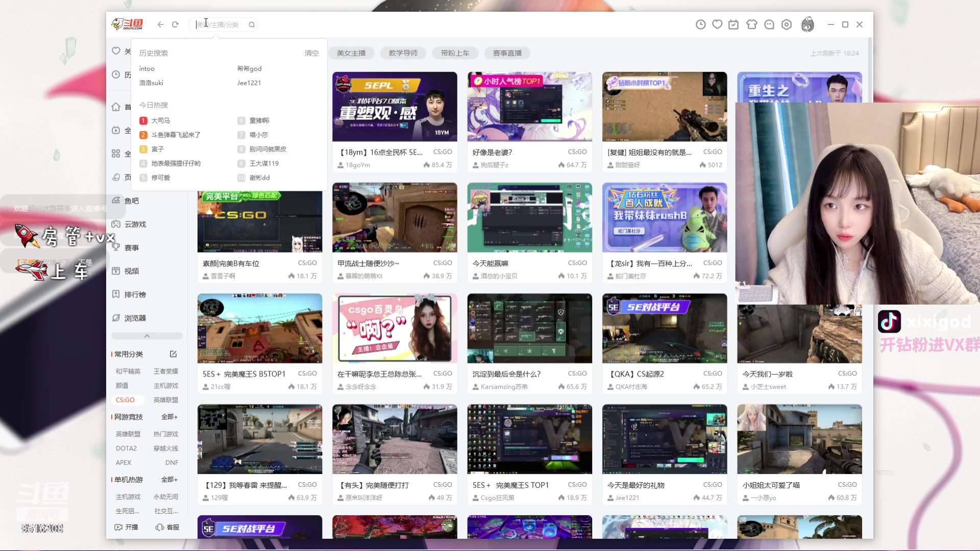
Task: Click hot search 别问问就黑皮
Action: pyautogui.click(x=268, y=149)
